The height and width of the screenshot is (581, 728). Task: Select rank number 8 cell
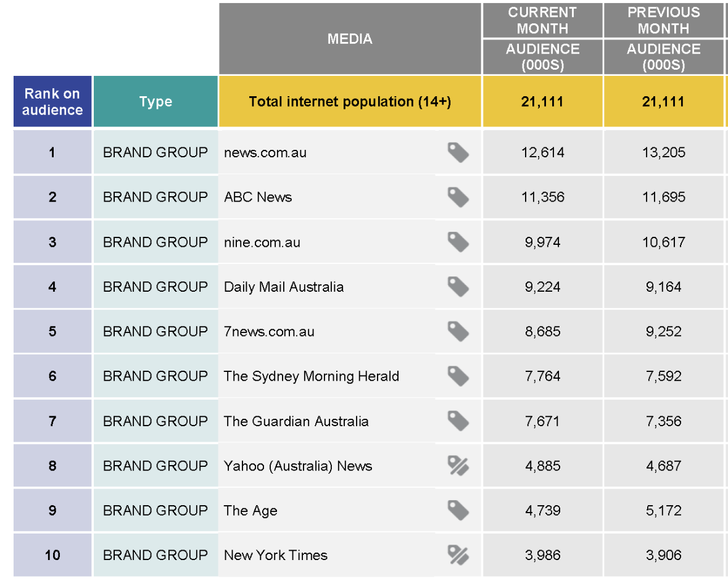pos(52,466)
